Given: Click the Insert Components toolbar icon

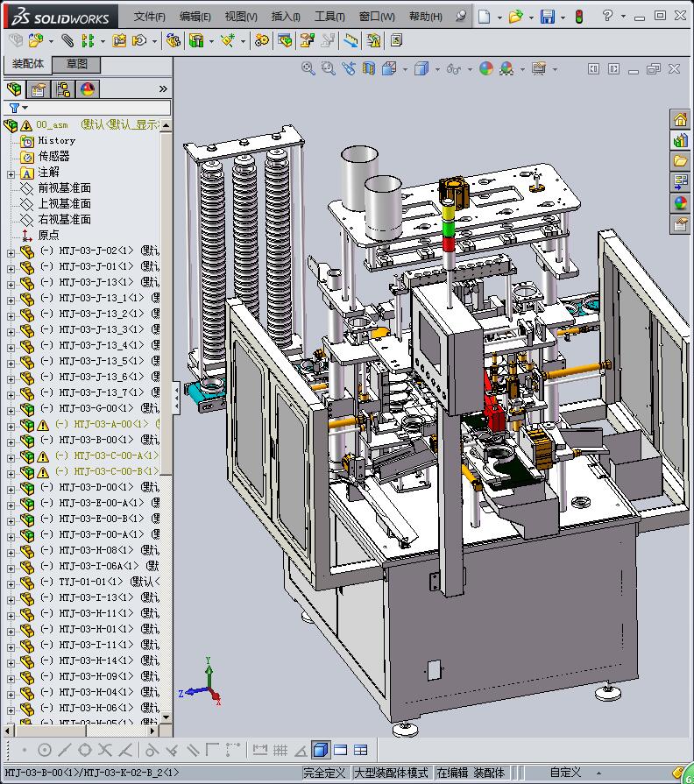Looking at the screenshot, I should point(36,40).
